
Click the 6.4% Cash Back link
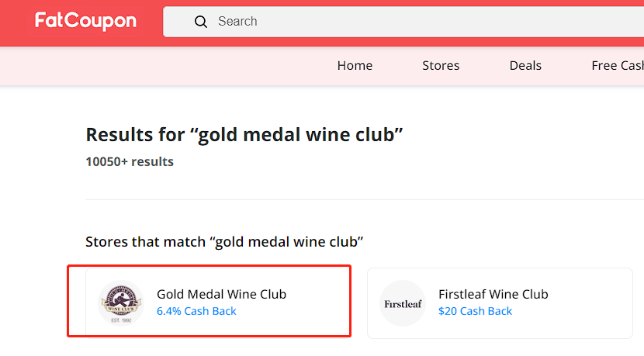pos(196,311)
